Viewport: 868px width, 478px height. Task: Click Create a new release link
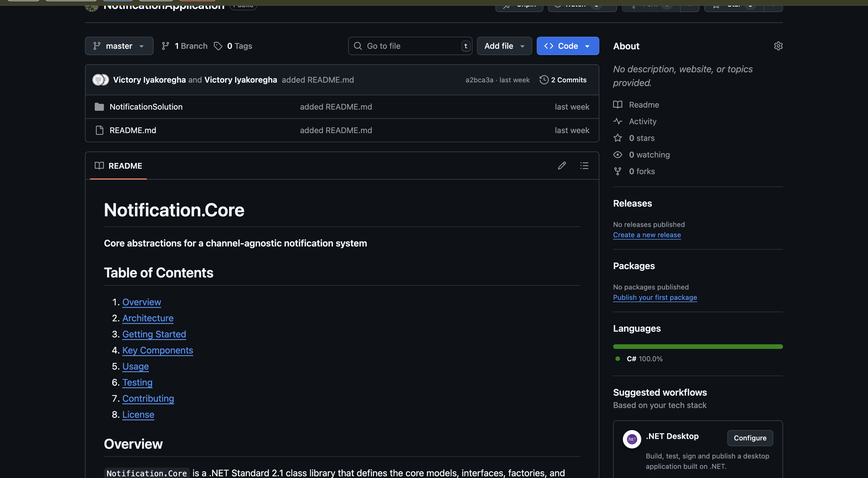(x=647, y=235)
